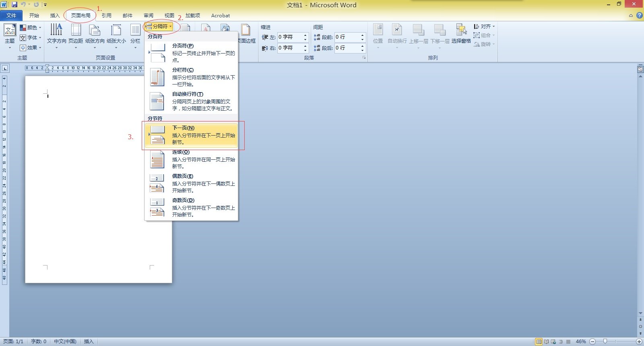
Task: Click the zoom out minus button
Action: pyautogui.click(x=592, y=342)
